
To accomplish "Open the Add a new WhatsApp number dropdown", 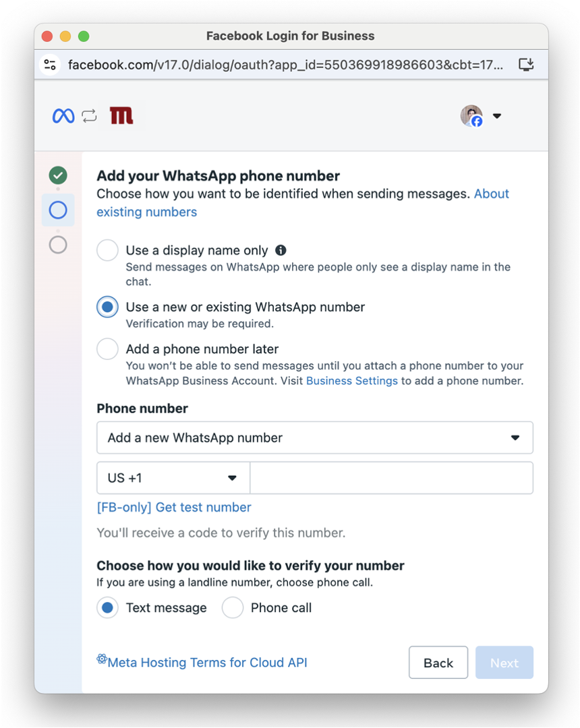I will tap(314, 437).
